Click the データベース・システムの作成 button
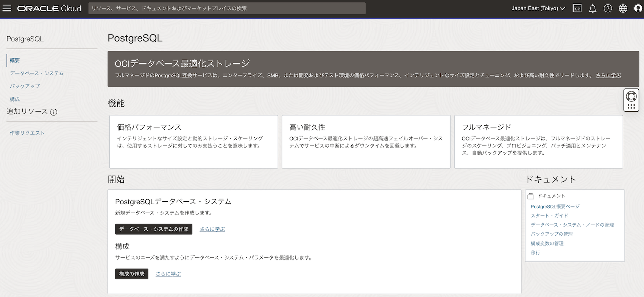 coord(154,229)
